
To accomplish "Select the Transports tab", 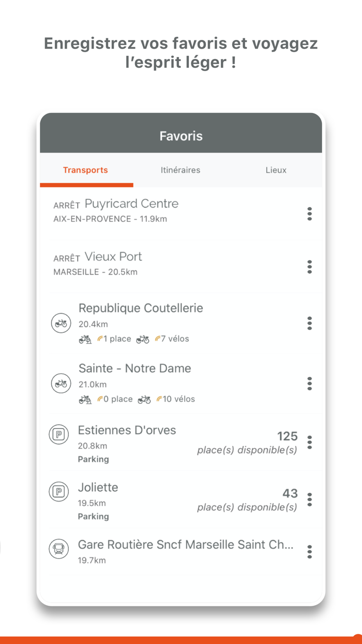I will point(86,170).
